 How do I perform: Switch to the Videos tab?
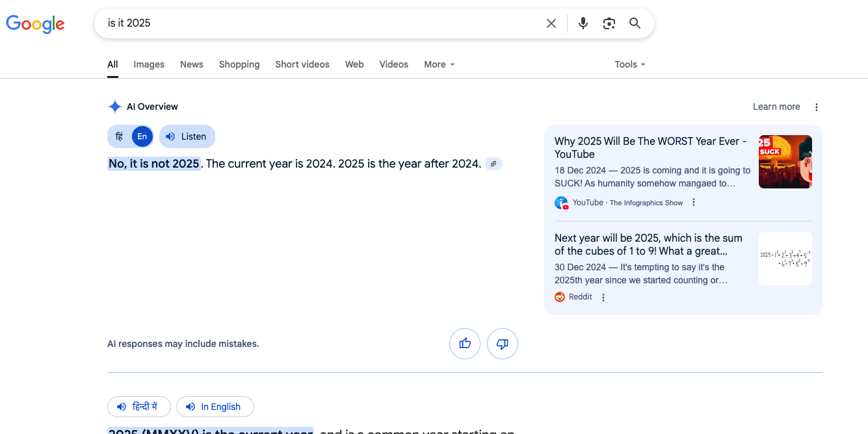tap(394, 64)
